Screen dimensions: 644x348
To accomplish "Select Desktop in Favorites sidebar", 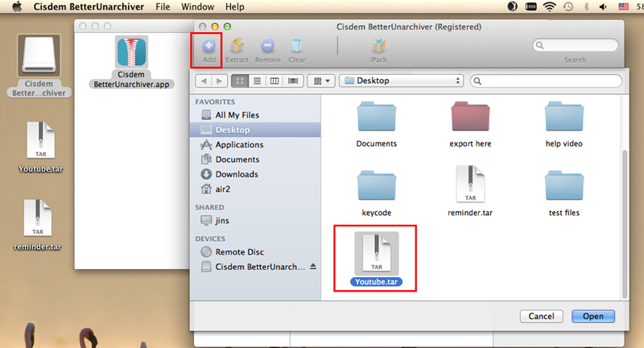I will point(255,130).
